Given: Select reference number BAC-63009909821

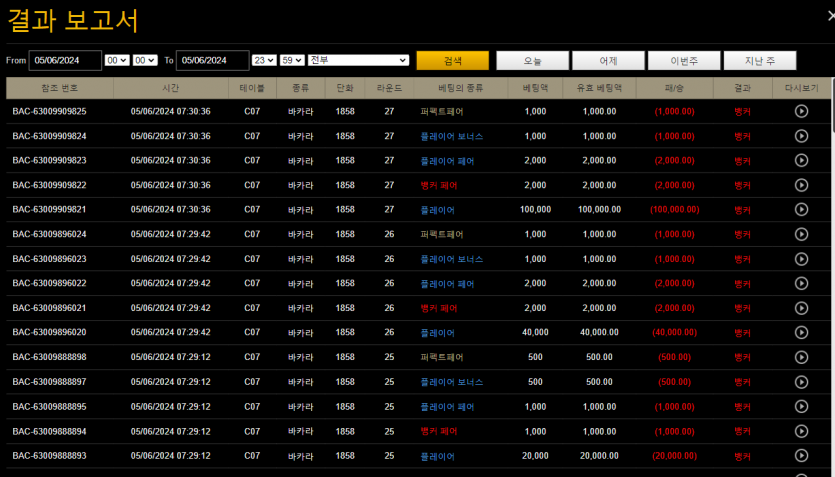Looking at the screenshot, I should [x=50, y=209].
